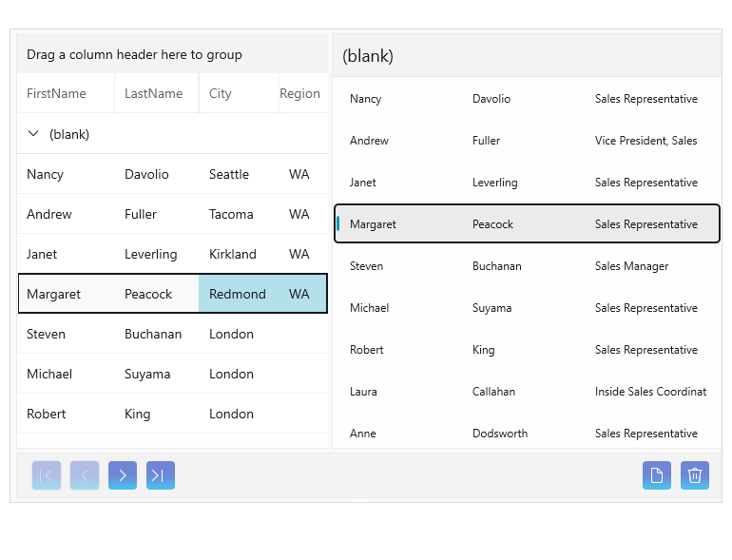Viewport: 732px width, 560px height.
Task: Go to the next record
Action: tap(123, 475)
